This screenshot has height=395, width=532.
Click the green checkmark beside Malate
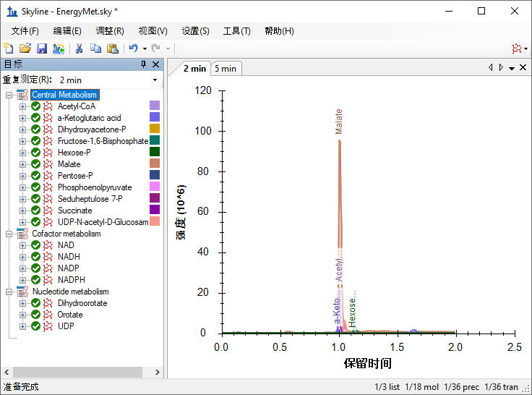coord(36,164)
